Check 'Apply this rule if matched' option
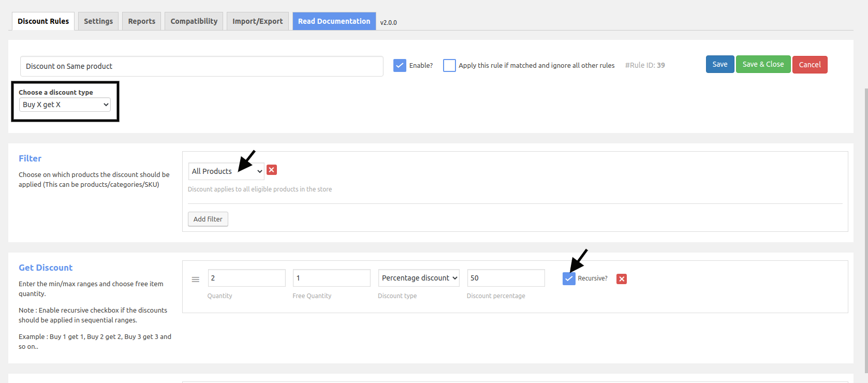The height and width of the screenshot is (383, 868). pos(449,65)
